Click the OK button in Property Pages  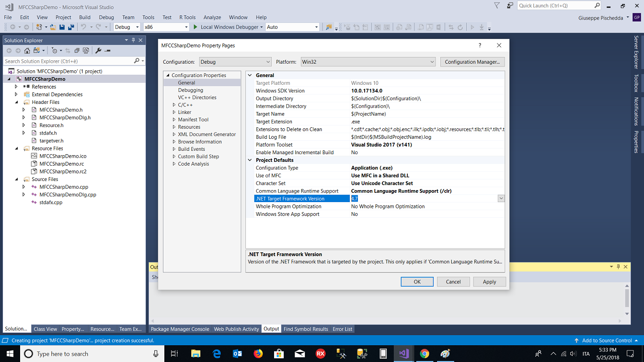click(x=417, y=282)
